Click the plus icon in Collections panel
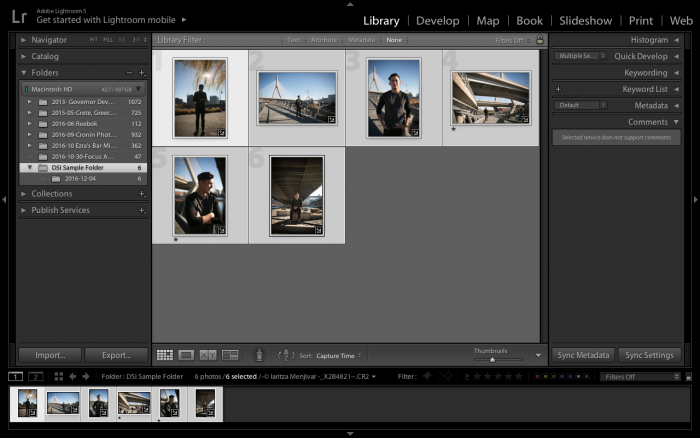The width and height of the screenshot is (700, 438). click(x=142, y=194)
